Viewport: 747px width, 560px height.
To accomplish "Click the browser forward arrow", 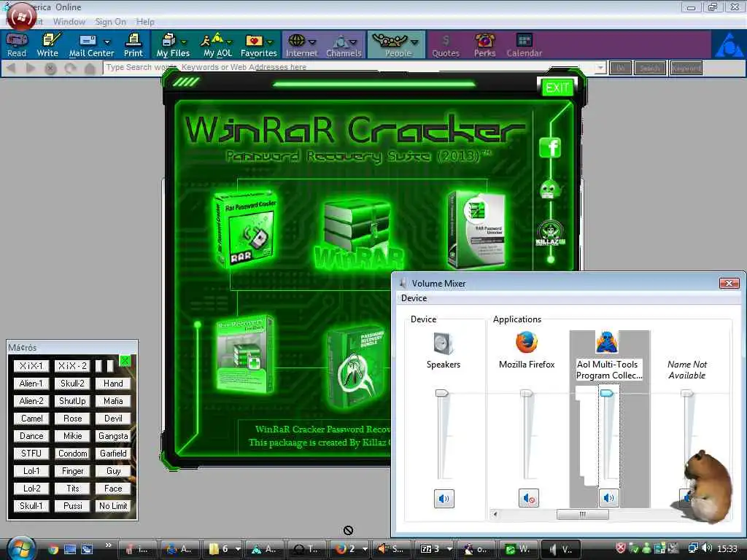I will coord(31,68).
